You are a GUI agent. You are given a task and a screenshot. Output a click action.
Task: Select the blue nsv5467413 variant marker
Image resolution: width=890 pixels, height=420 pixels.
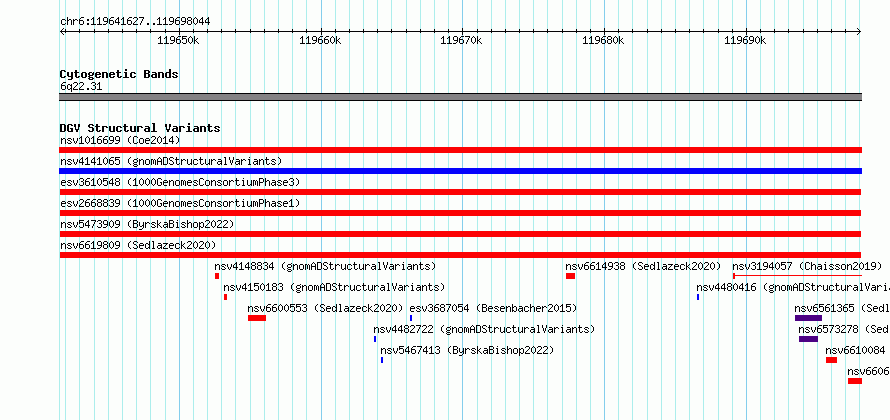(382, 360)
